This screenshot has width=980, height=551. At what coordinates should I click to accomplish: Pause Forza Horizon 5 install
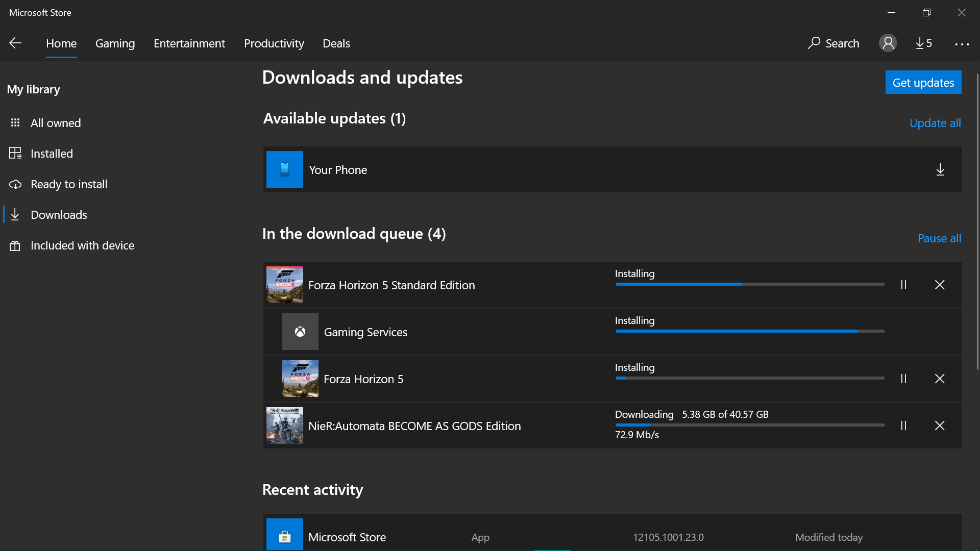(904, 378)
